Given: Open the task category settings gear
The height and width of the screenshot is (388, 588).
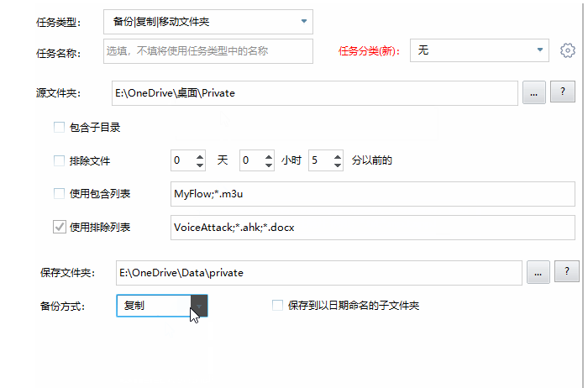Looking at the screenshot, I should pos(567,50).
